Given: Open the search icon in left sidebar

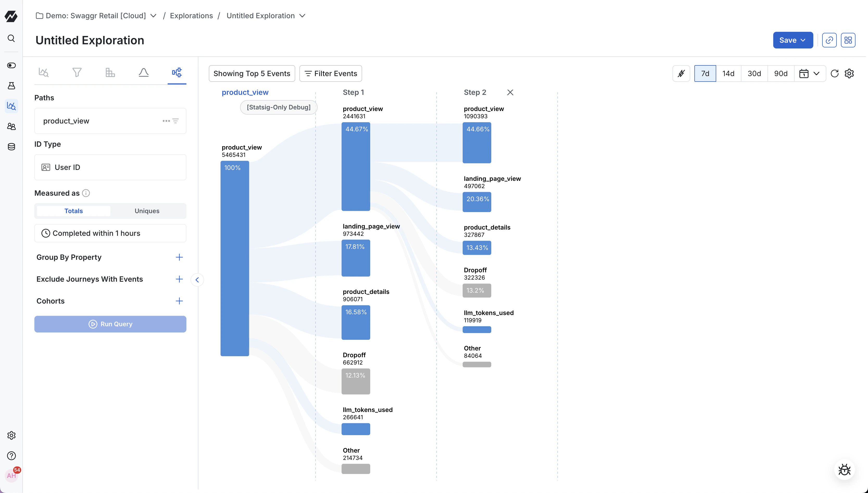Looking at the screenshot, I should click(x=11, y=38).
